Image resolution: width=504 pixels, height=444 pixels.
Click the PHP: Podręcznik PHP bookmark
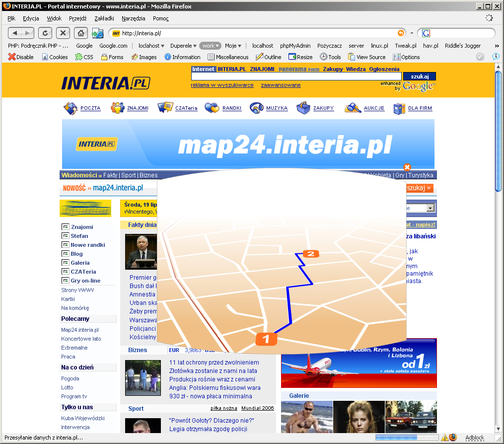[38, 46]
